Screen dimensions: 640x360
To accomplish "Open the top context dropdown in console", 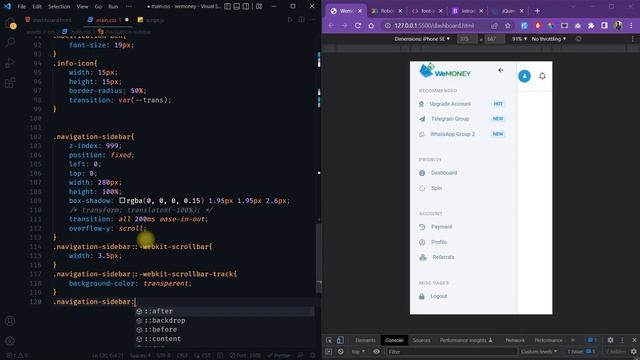I will [x=358, y=351].
